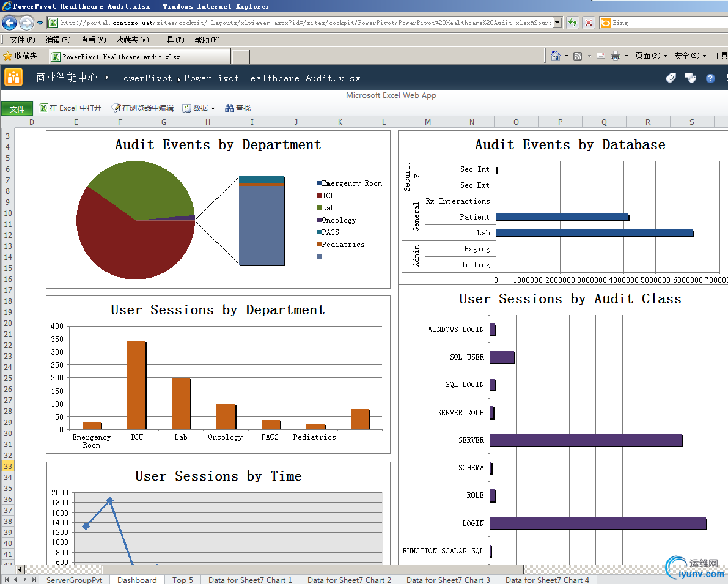Click the LOGIN bar in Audit Class chart

point(598,523)
